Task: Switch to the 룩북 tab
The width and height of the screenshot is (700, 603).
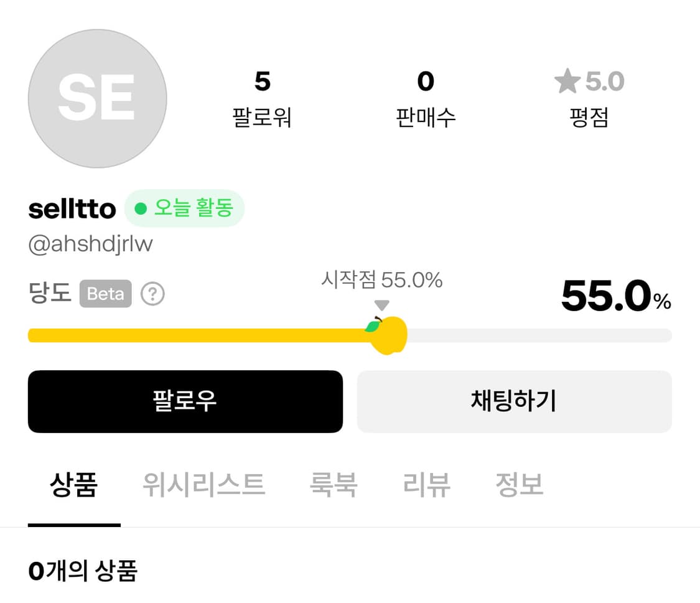Action: click(334, 485)
